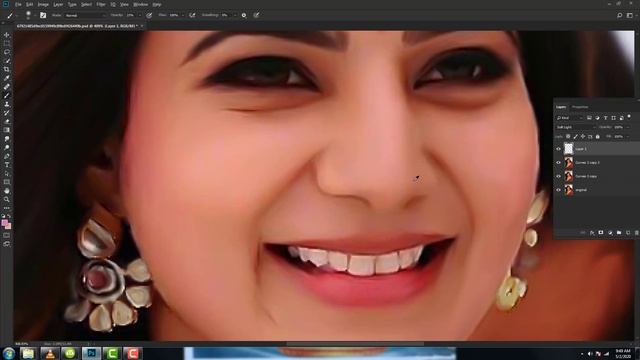This screenshot has height=360, width=640.
Task: Toggle visibility of the original layer
Action: [558, 190]
